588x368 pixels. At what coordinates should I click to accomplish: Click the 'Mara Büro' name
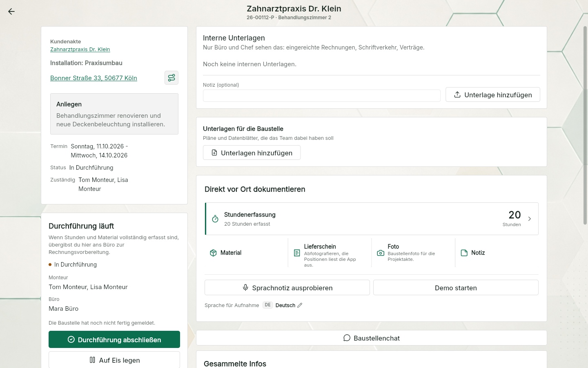[x=63, y=309]
